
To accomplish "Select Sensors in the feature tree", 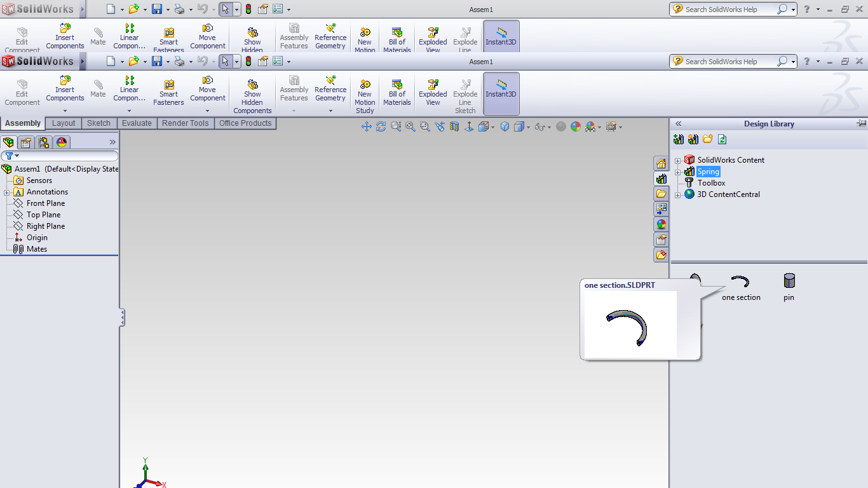I will pos(39,180).
